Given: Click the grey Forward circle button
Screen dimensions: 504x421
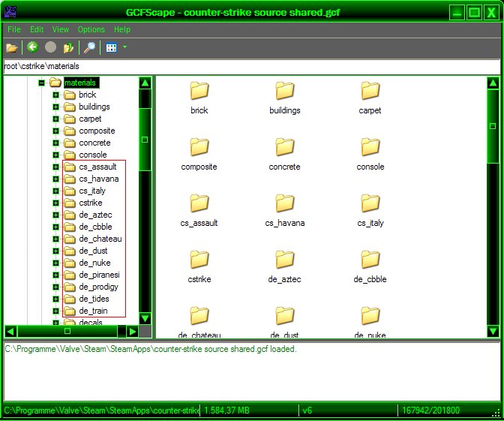Looking at the screenshot, I should point(50,47).
